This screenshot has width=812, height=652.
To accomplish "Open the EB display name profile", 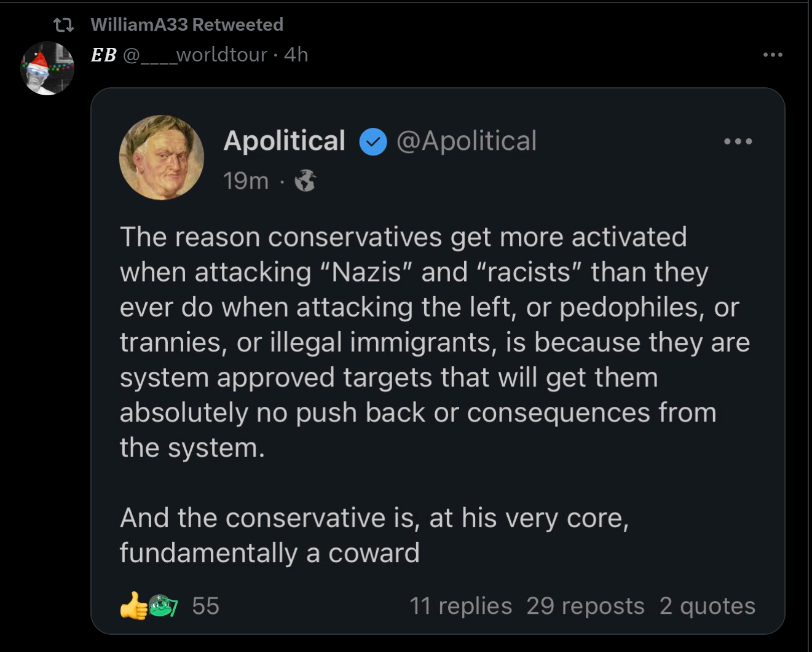I will [103, 55].
